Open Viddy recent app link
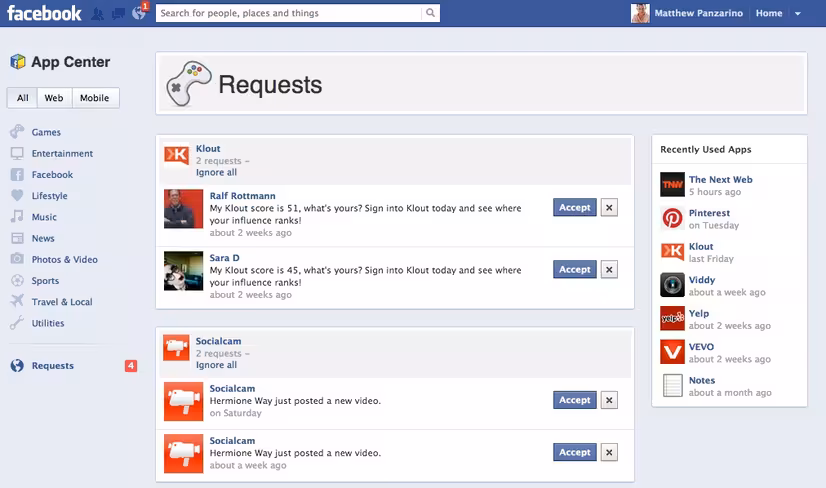826x488 pixels. pos(702,280)
